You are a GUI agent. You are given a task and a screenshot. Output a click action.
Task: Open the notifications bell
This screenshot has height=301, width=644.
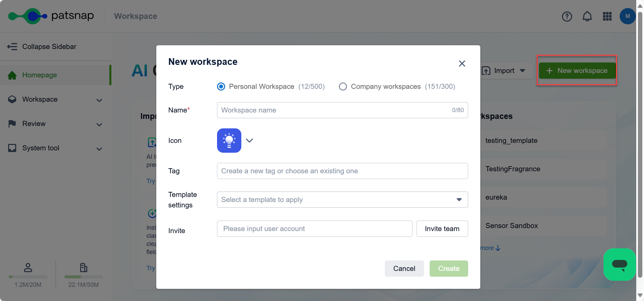tap(587, 16)
